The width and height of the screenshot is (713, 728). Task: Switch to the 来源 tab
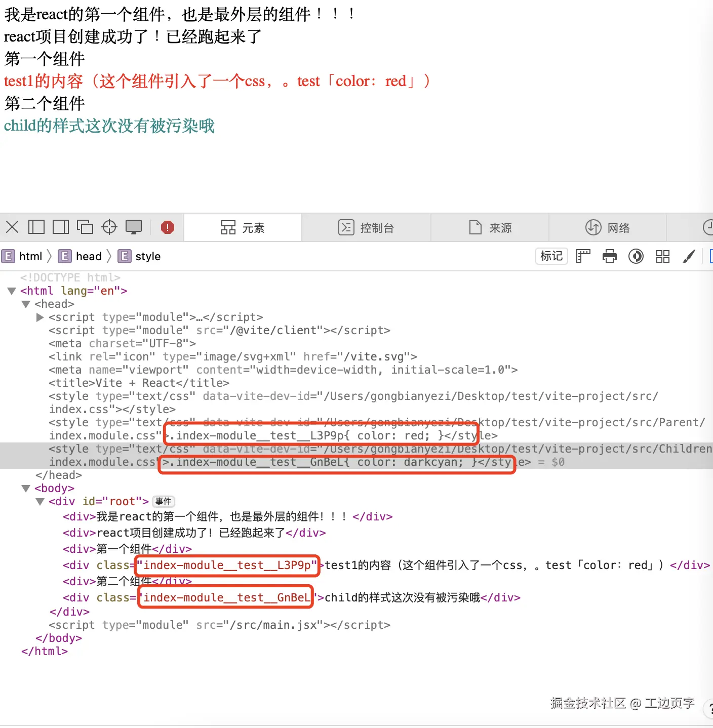click(490, 228)
